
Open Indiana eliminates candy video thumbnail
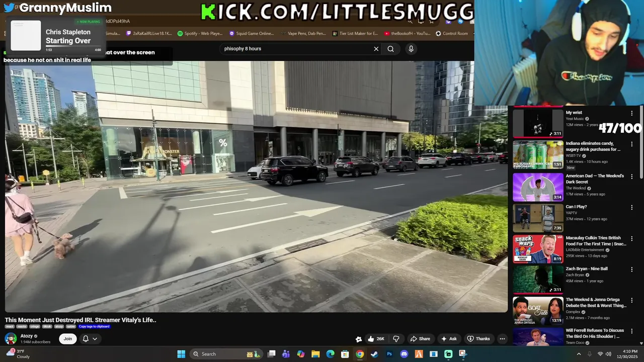(x=538, y=154)
